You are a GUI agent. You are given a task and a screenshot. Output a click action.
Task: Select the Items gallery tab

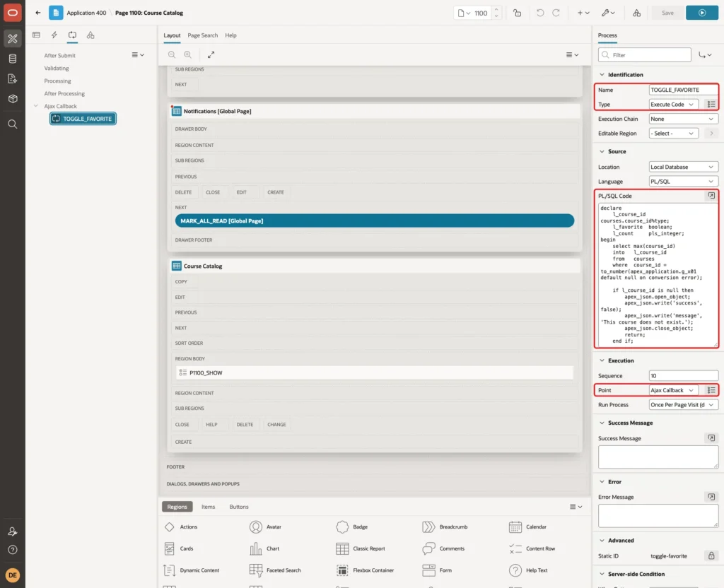click(x=209, y=507)
